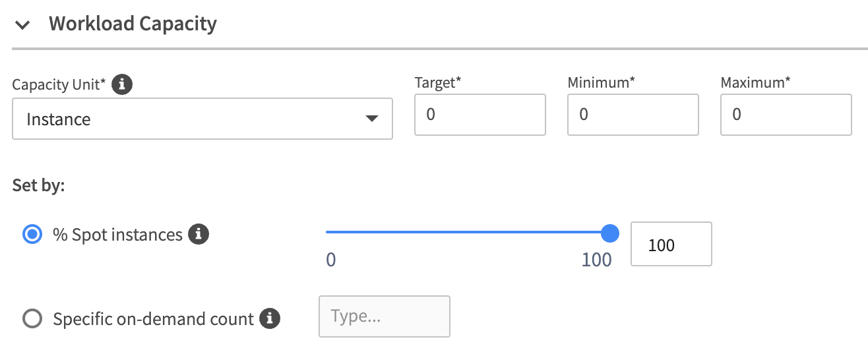868x356 pixels.
Task: Click the middle of the spot slider track
Action: [468, 232]
